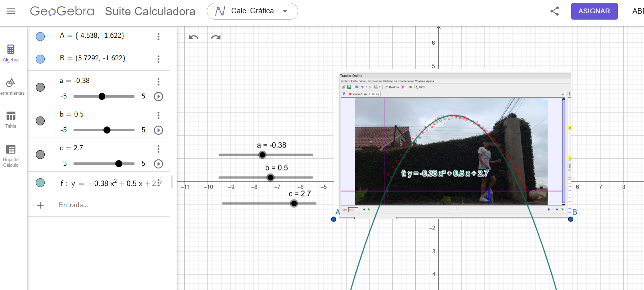Open the Herramientas tools panel

pos(11,86)
